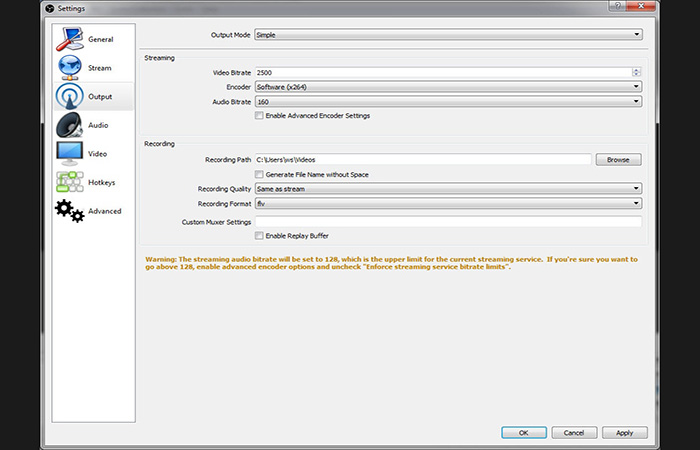Click the OBS logo in title bar
Screen dimensions: 700x450
click(x=49, y=9)
